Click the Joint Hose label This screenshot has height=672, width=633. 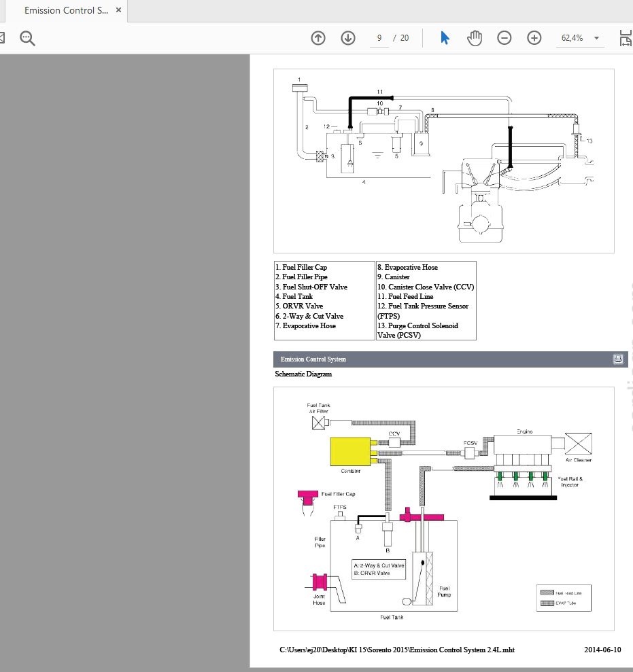[x=319, y=599]
